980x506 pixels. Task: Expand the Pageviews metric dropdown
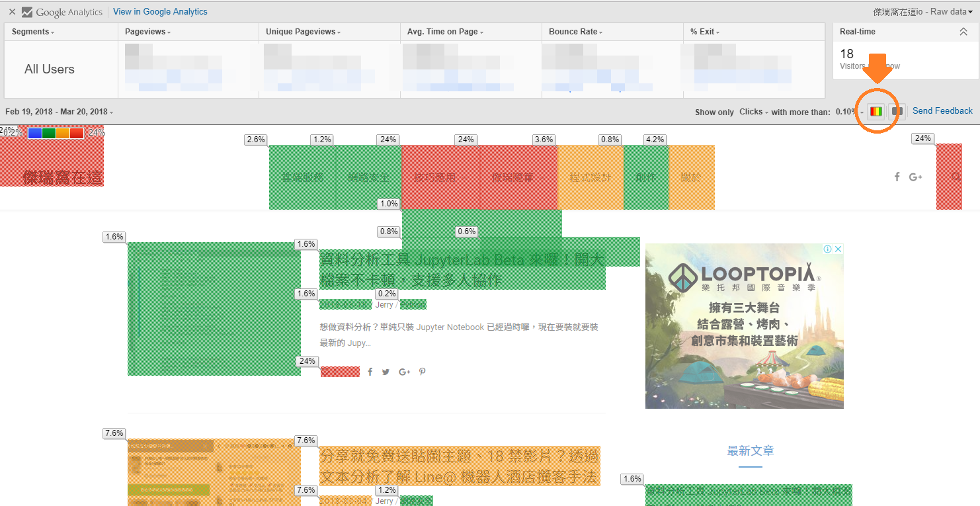[148, 32]
